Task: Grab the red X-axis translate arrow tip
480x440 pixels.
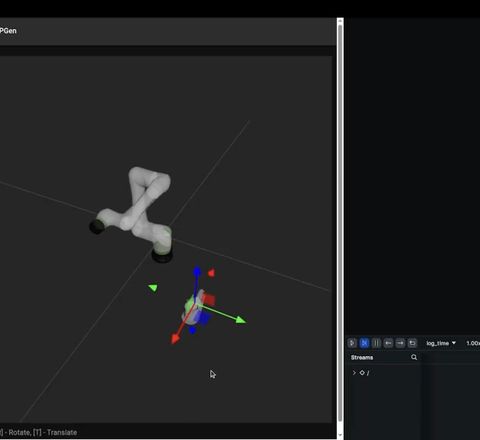Action: 175,339
